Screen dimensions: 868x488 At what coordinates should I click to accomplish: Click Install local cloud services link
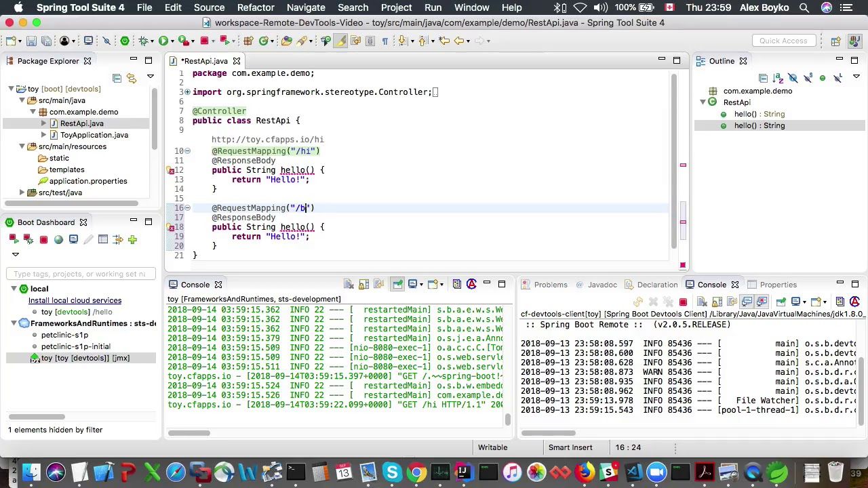75,300
